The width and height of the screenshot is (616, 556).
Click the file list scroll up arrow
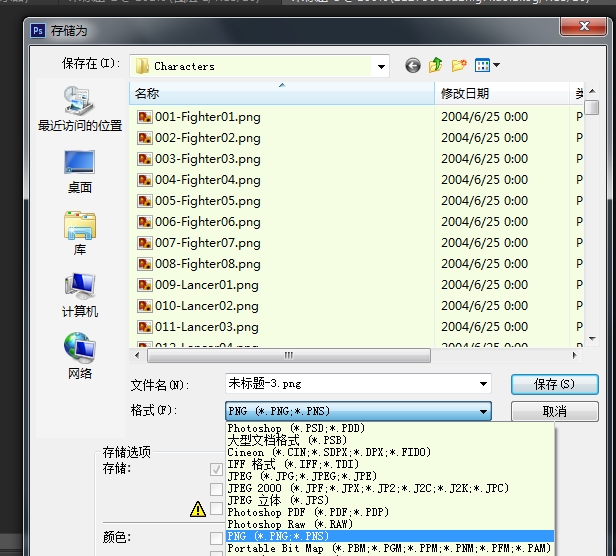click(x=592, y=91)
